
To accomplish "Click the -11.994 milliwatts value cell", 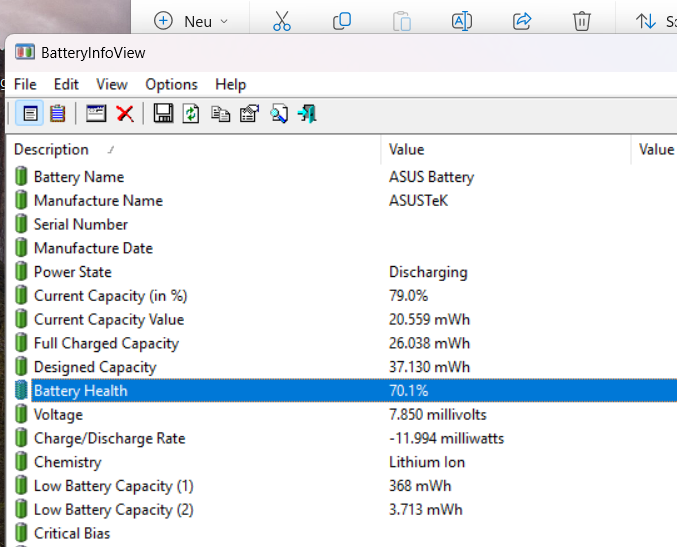I will [x=446, y=438].
